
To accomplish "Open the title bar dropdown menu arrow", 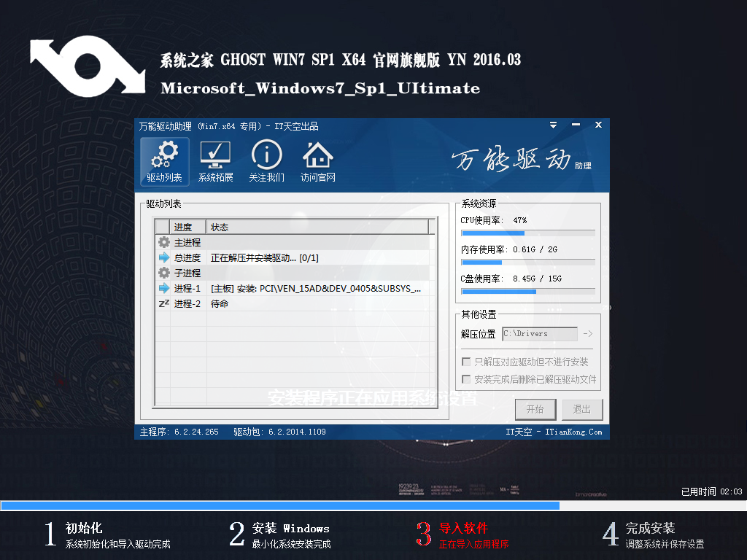I will [x=553, y=125].
